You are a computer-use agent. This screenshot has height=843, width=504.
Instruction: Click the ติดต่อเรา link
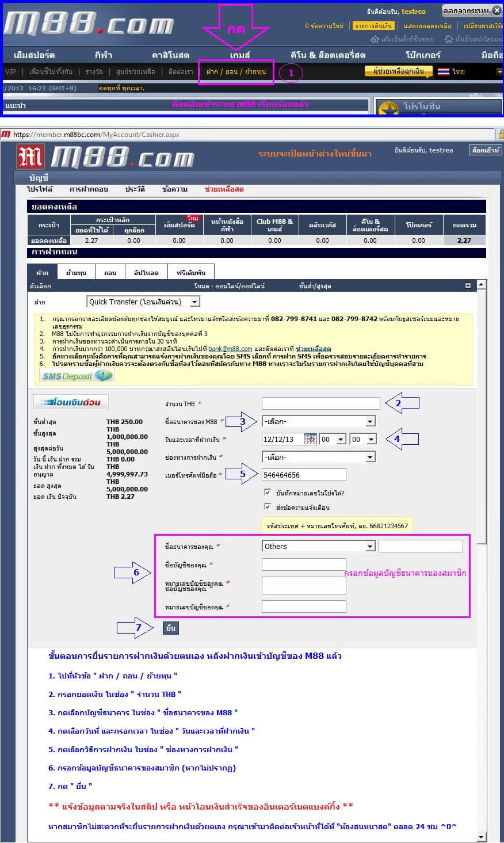[181, 72]
